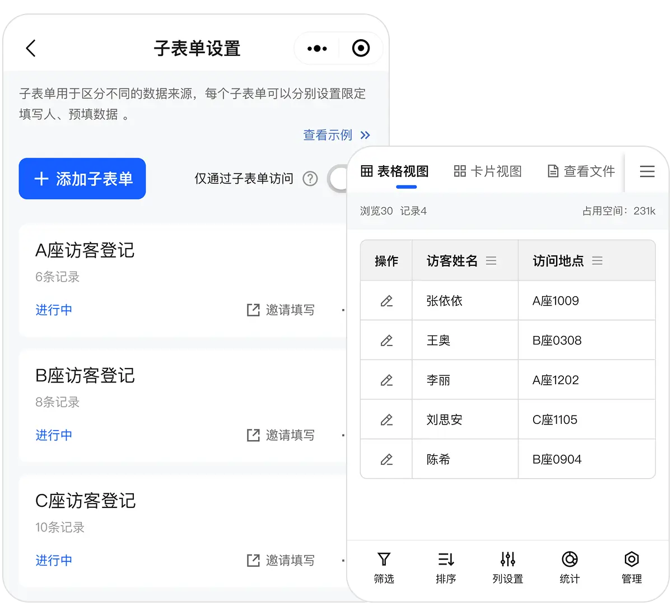Click 邀请填写 for A座访客登记
Image resolution: width=672 pixels, height=616 pixels.
tap(281, 310)
